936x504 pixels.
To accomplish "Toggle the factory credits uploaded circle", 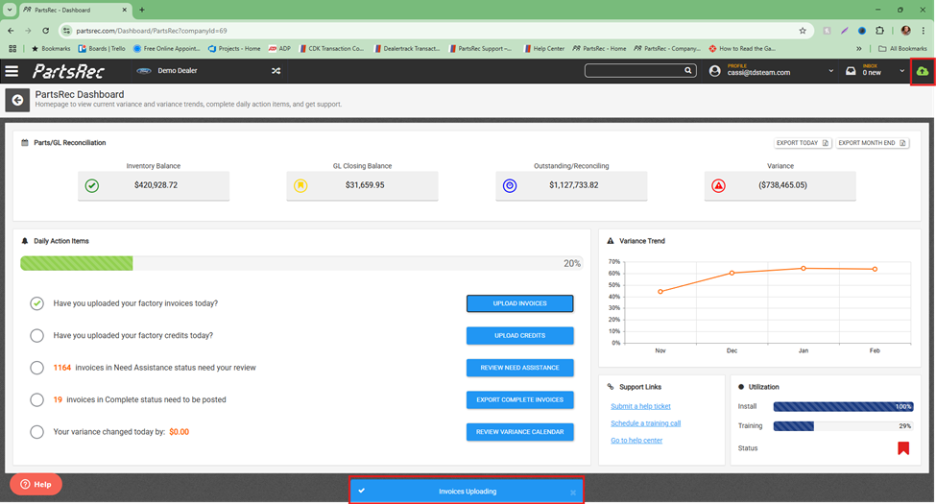I will tap(37, 336).
